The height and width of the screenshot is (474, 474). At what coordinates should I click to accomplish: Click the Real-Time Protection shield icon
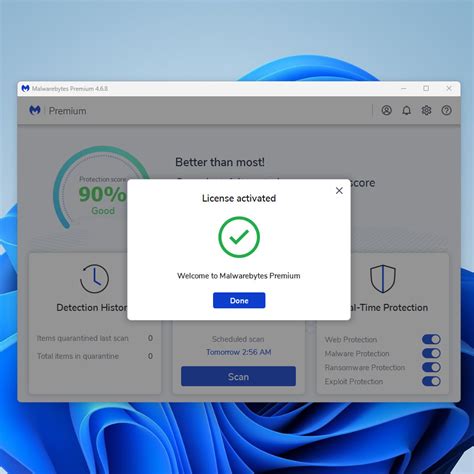tap(383, 279)
